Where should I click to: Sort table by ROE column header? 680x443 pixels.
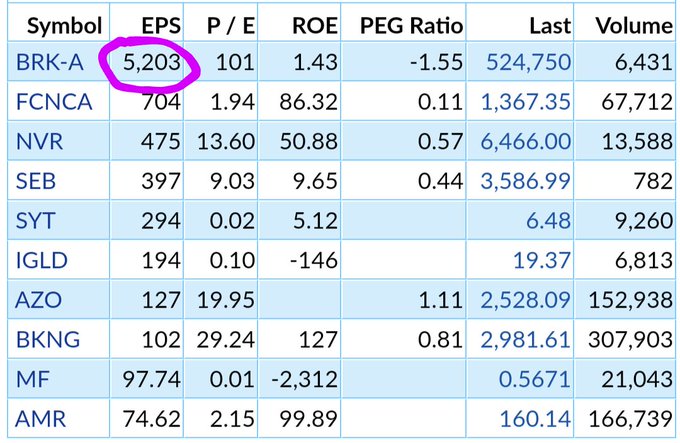click(315, 26)
